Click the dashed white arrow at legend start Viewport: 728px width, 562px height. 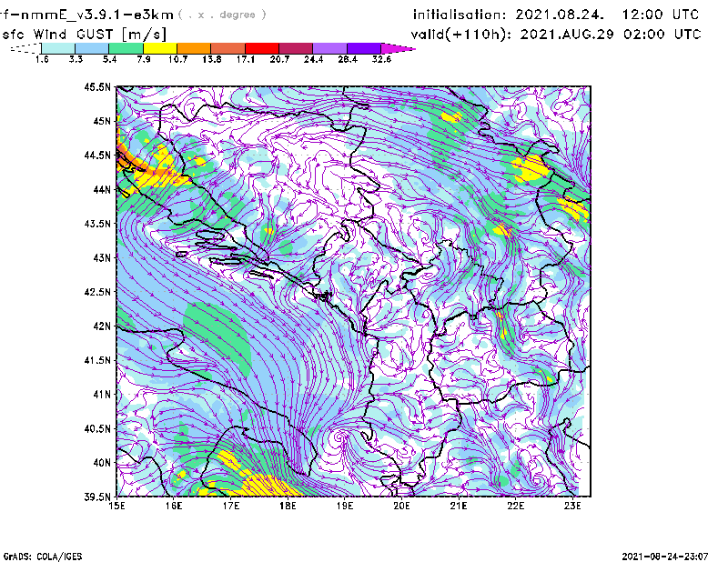click(26, 48)
